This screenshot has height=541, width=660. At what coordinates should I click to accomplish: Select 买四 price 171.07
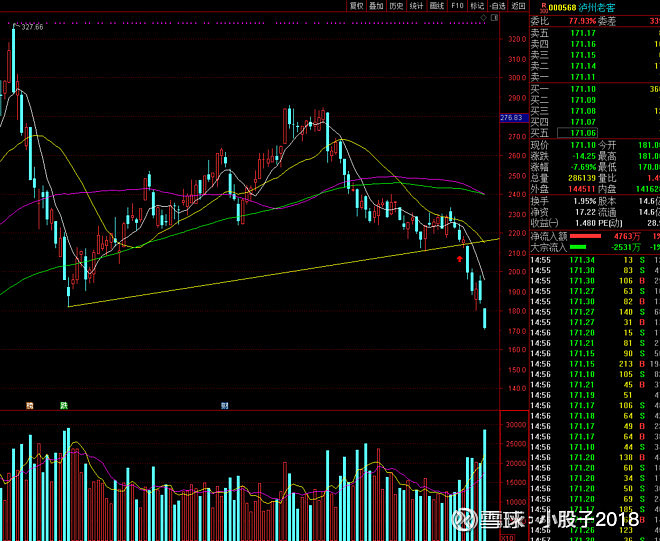click(x=583, y=123)
